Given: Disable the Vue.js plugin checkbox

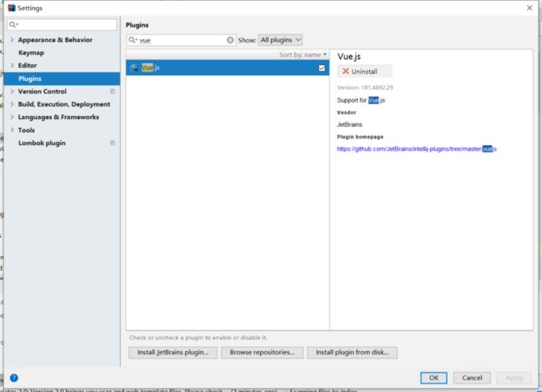Looking at the screenshot, I should [x=322, y=68].
